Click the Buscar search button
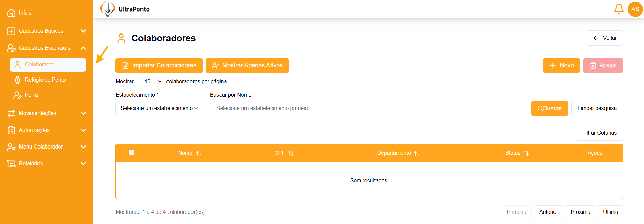 click(x=549, y=108)
